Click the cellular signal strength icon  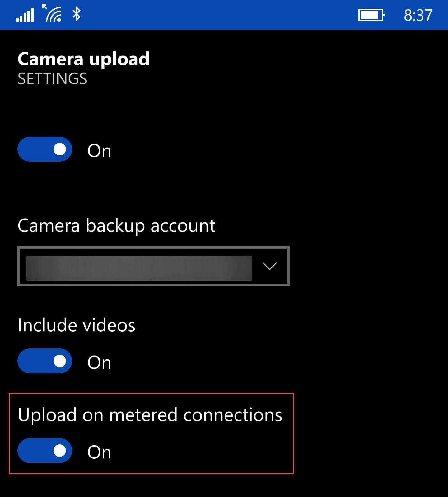tap(25, 14)
